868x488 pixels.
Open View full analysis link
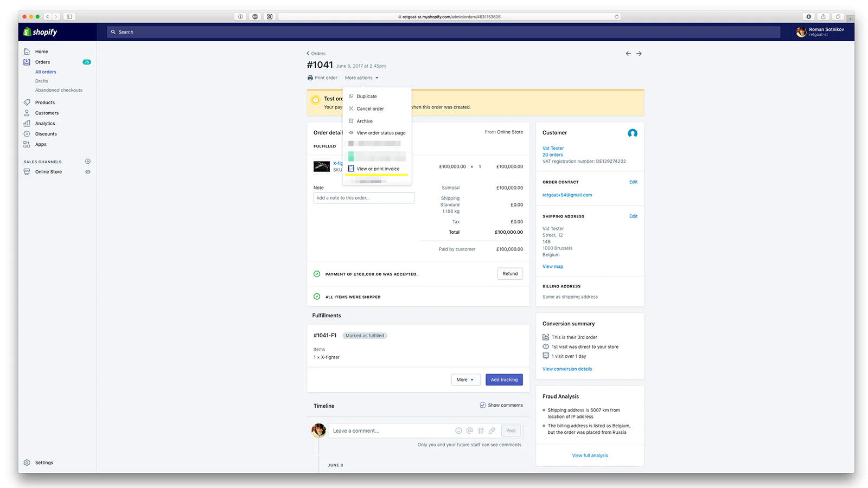(x=590, y=455)
